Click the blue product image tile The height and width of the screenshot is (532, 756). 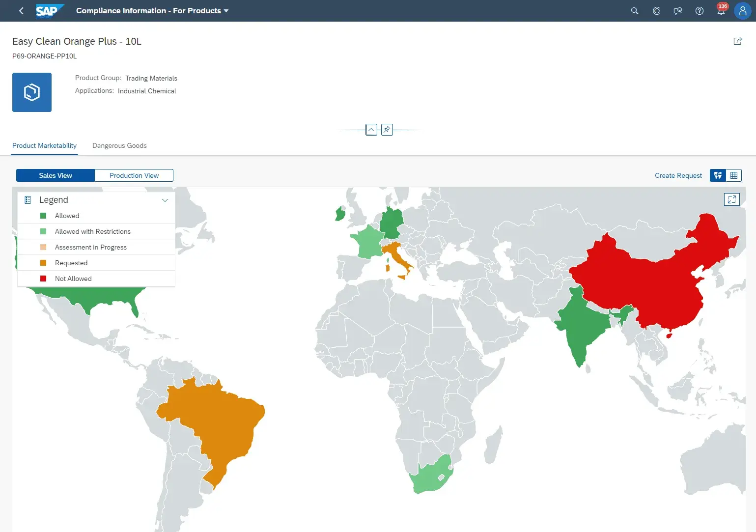coord(32,92)
